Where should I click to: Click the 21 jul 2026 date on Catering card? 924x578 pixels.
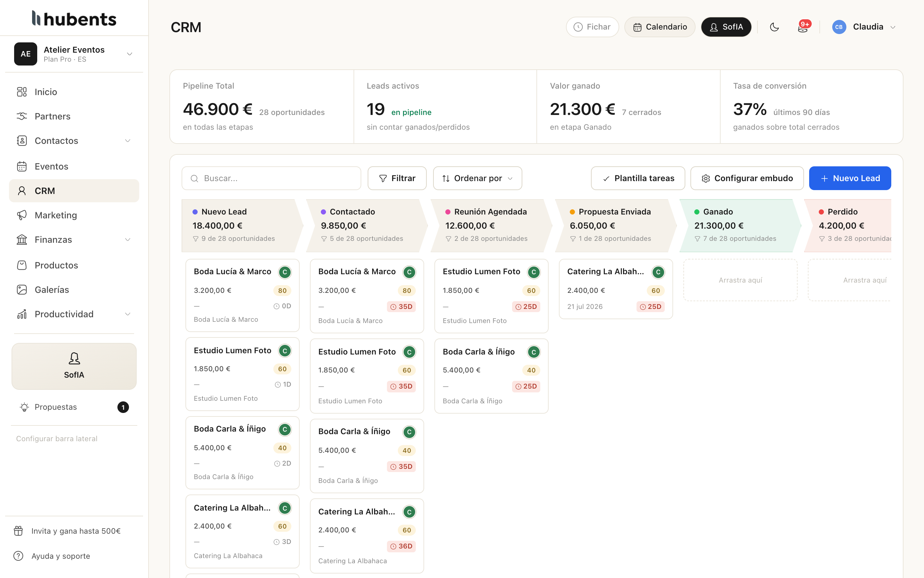click(x=585, y=307)
